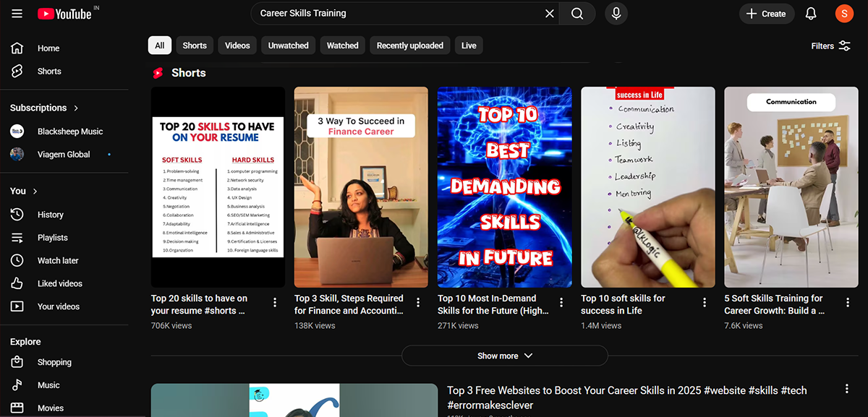Open options for Top 10 soft skills short

pyautogui.click(x=705, y=302)
